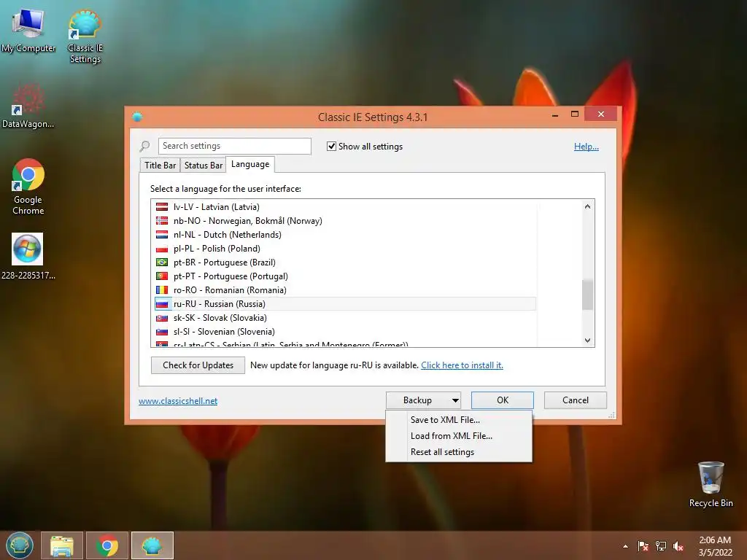
Task: Select sl-SI - Slovenian (Slovenia)
Action: pyautogui.click(x=345, y=332)
